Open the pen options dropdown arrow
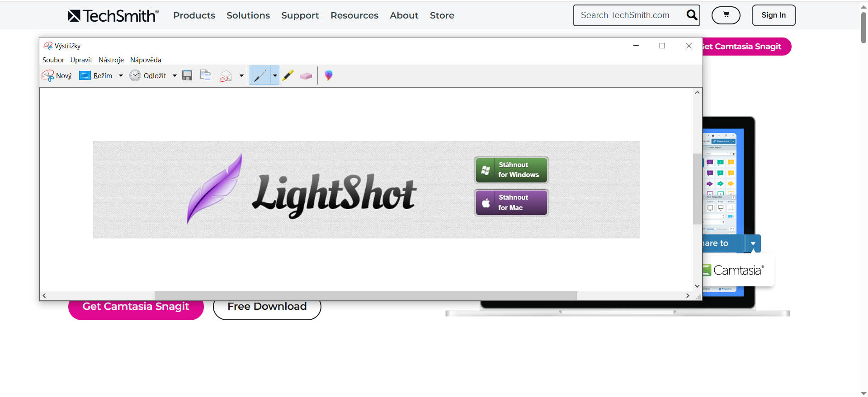Viewport: 868px width, 397px height. point(275,75)
